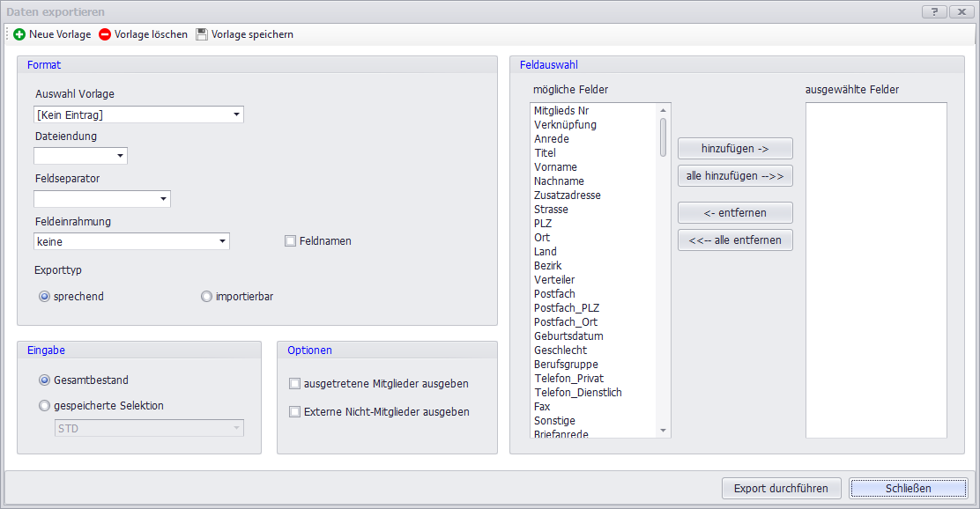Click scroll down arrow of field list
This screenshot has width=980, height=509.
(x=664, y=431)
